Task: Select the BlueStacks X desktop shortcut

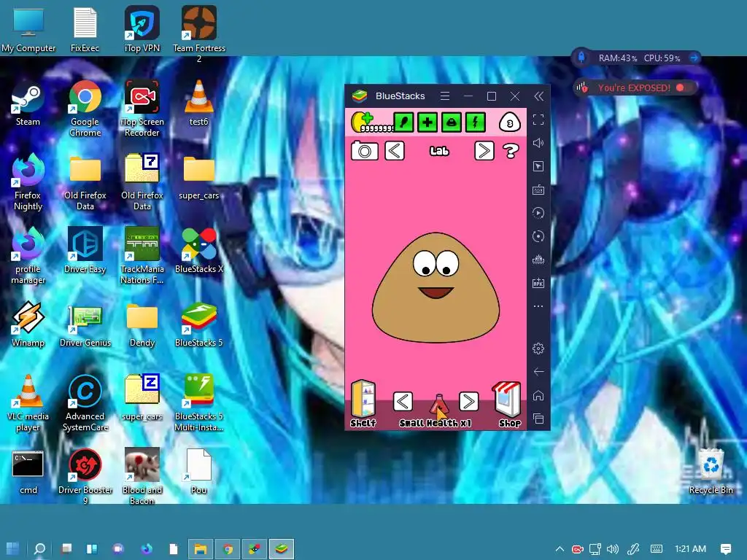Action: (199, 251)
